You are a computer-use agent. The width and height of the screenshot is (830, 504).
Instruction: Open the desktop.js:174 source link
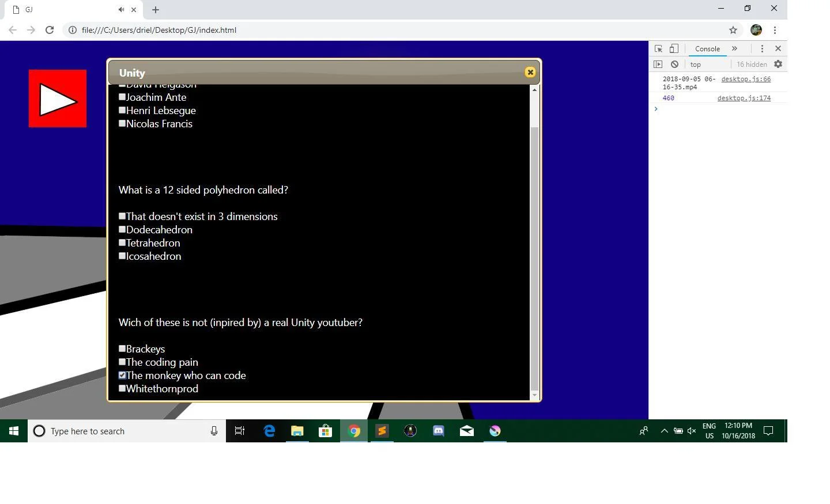click(744, 98)
